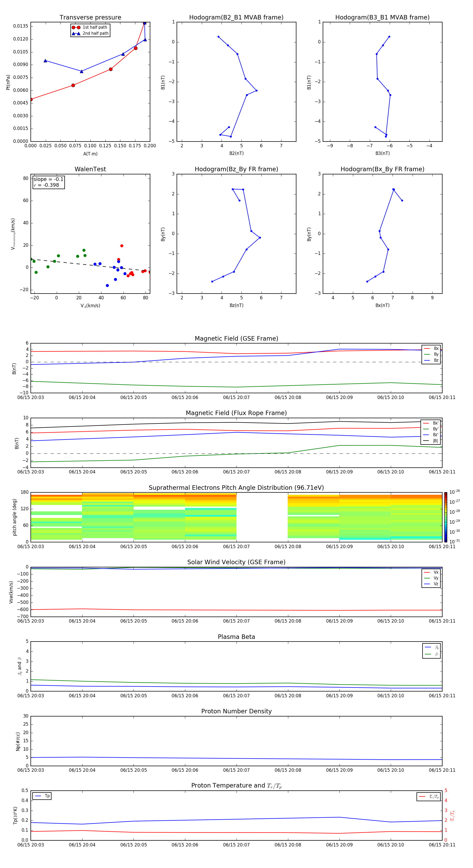Click 'Hodogram(Bx_By FR frame)' title
The height and width of the screenshot is (868, 473).
[382, 169]
